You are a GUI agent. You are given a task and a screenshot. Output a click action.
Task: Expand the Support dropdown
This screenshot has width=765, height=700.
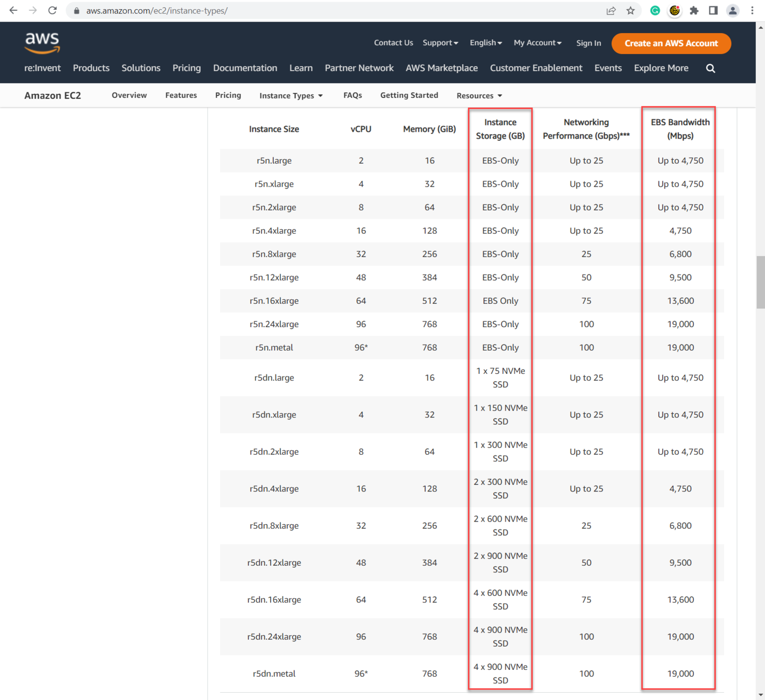point(440,43)
